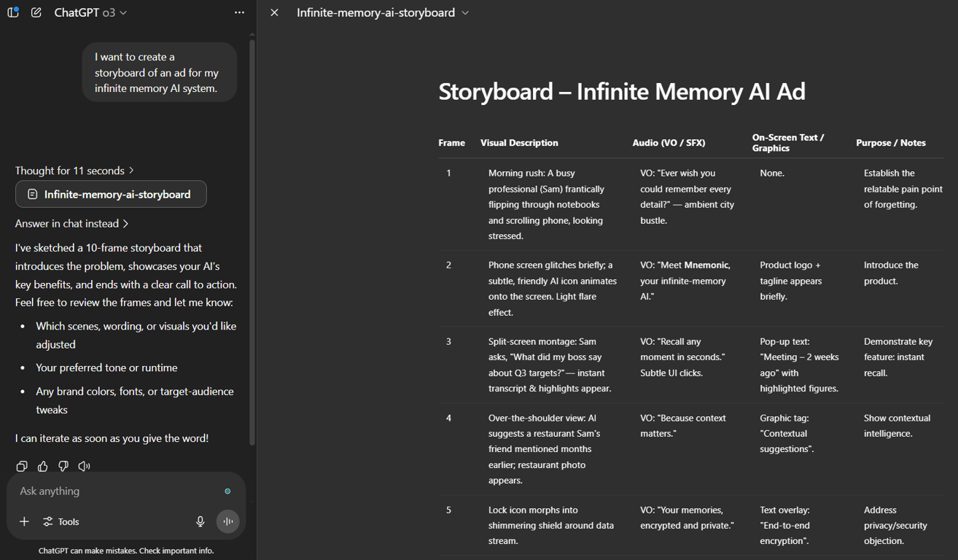Open voice mode with the waveform icon
The height and width of the screenshot is (560, 958).
pos(227,521)
